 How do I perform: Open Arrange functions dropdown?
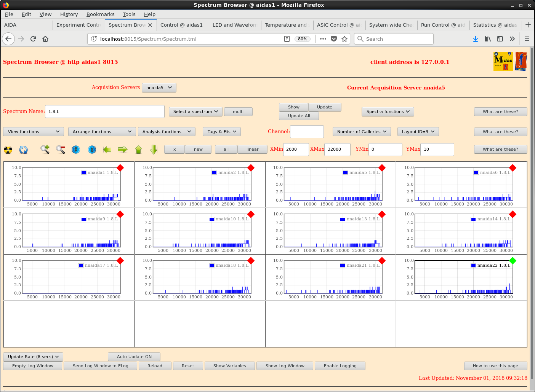[x=102, y=132]
